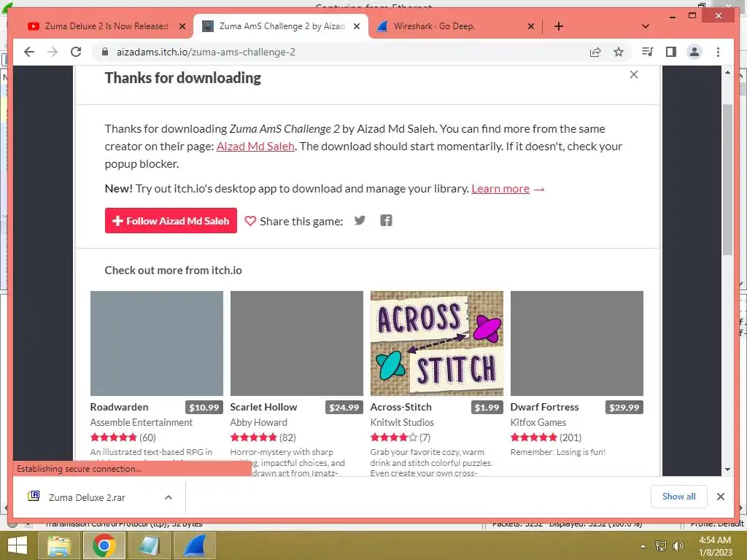This screenshot has height=560, width=747.
Task: Share this game on Twitter
Action: [360, 220]
